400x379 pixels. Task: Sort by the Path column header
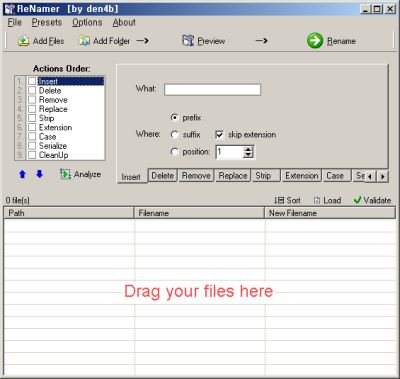69,213
